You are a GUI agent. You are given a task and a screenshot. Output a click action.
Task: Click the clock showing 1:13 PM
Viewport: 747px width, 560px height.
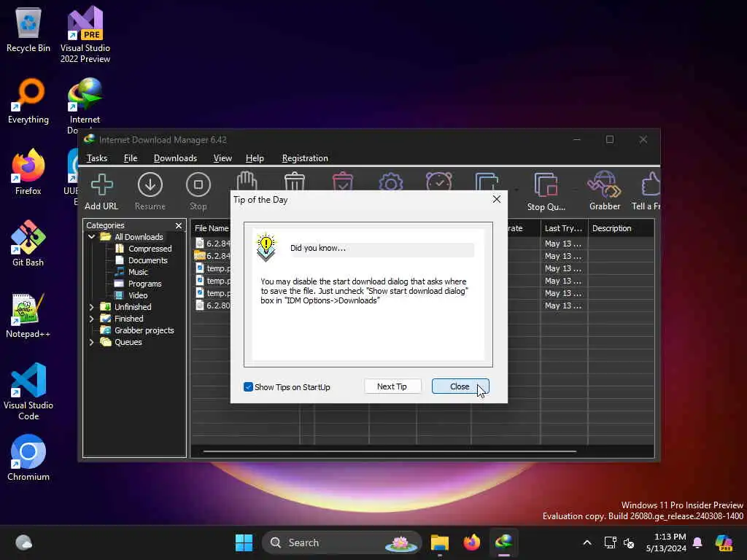[x=666, y=542]
